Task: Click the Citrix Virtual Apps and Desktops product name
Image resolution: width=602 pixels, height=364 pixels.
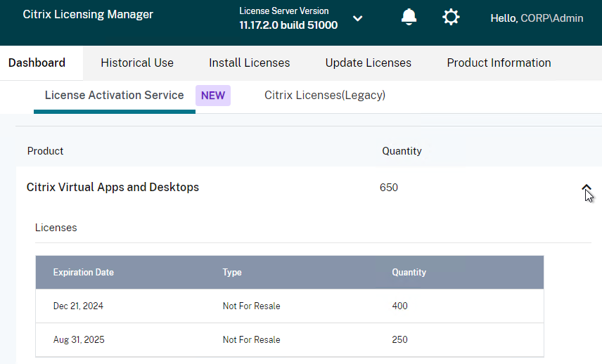Action: point(113,187)
